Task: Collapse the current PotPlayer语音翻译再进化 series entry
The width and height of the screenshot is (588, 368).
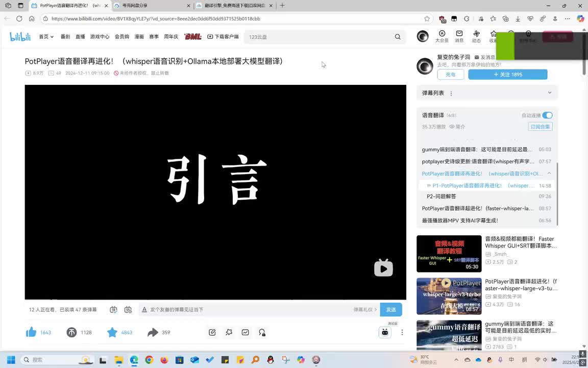Action: tap(549, 173)
